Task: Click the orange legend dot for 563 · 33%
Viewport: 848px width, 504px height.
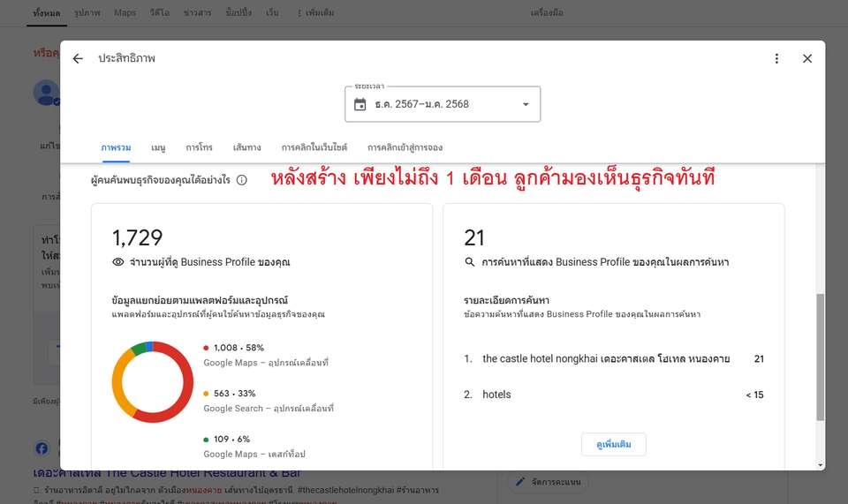Action: 206,394
